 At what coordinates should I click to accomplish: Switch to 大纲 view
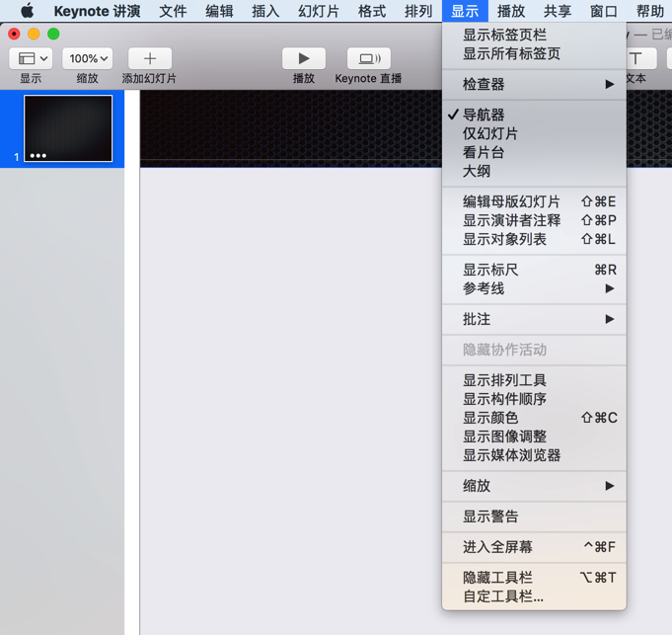tap(534, 172)
